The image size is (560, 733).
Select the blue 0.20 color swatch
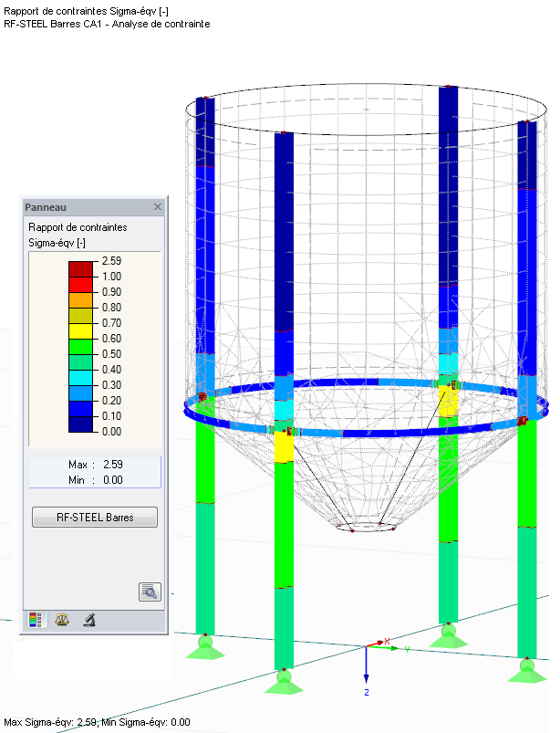coord(81,409)
